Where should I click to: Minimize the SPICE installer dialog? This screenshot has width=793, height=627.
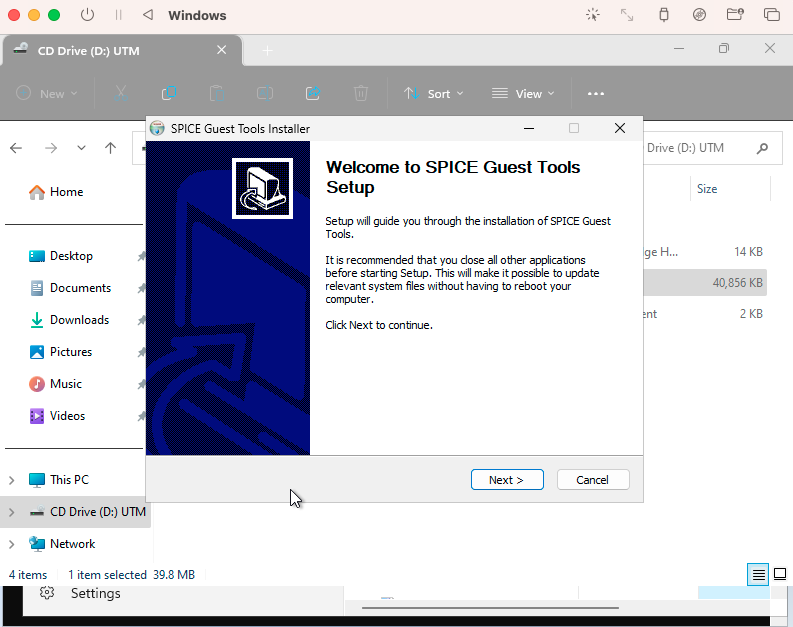click(x=529, y=128)
